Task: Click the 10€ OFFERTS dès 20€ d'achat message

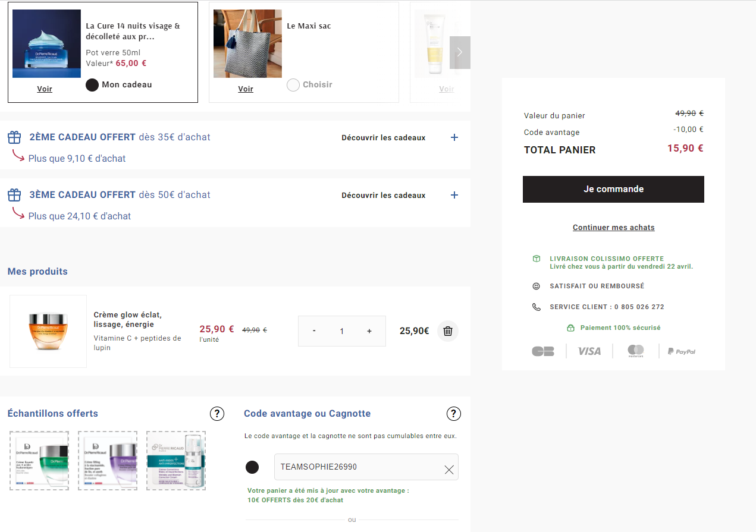Action: point(296,500)
